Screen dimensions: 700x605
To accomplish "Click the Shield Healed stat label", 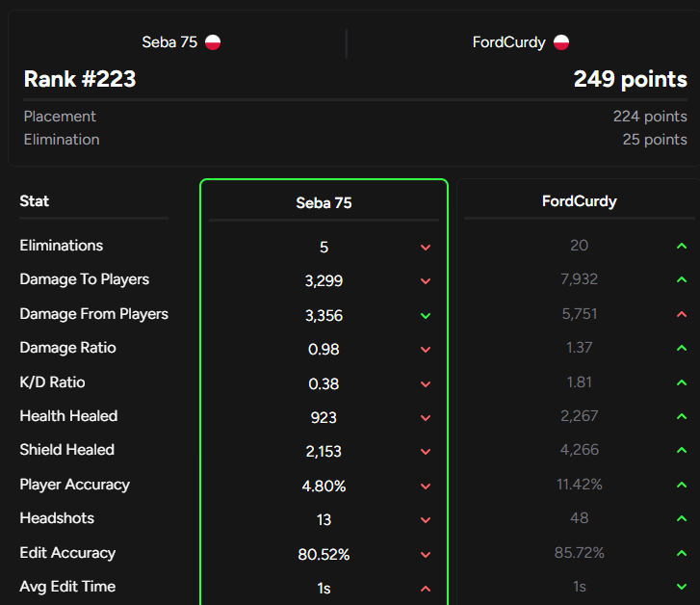I will point(67,450).
